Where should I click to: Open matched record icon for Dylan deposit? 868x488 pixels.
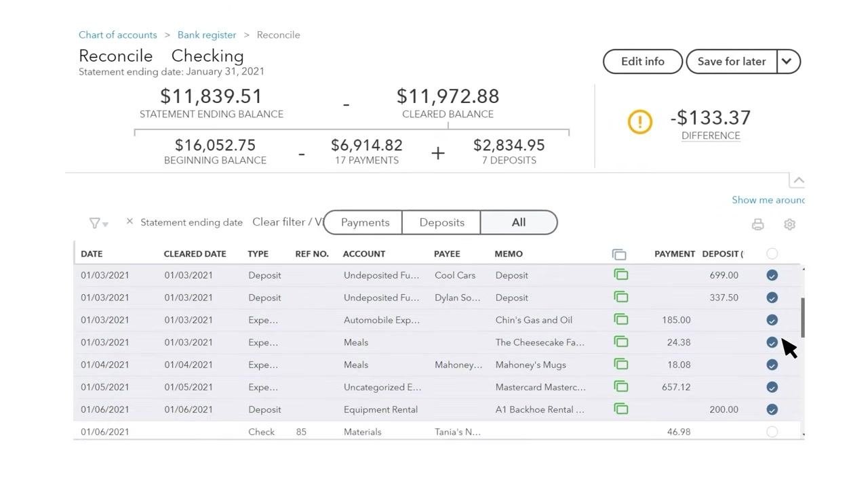click(620, 297)
